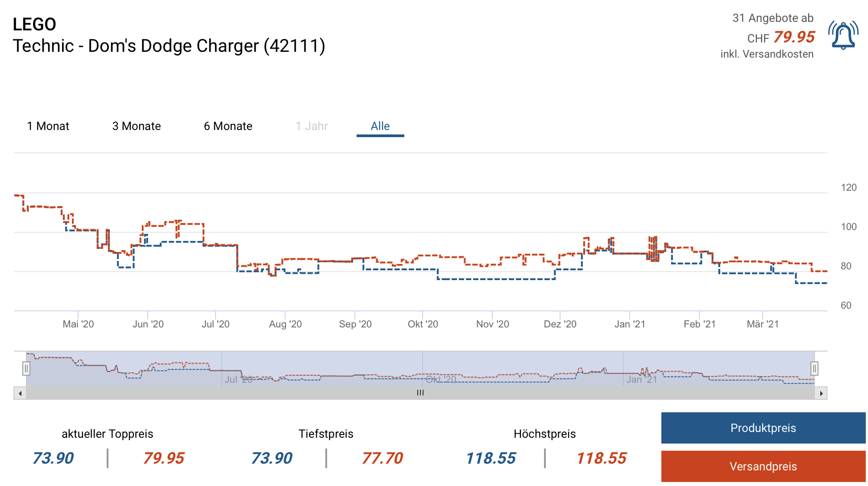The image size is (868, 486).
Task: Click the left range handle of the navigator
Action: 26,369
